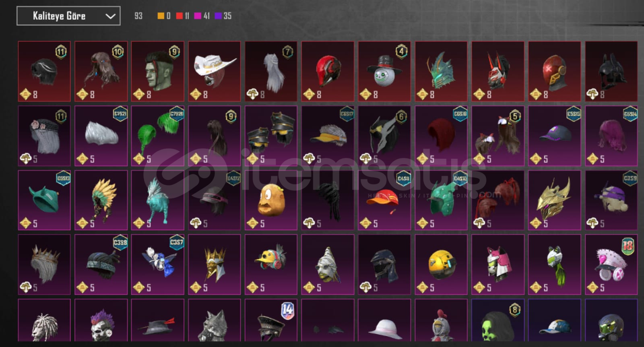644x347 pixels.
Task: Select the red motorcycle helmet item
Action: click(x=328, y=71)
